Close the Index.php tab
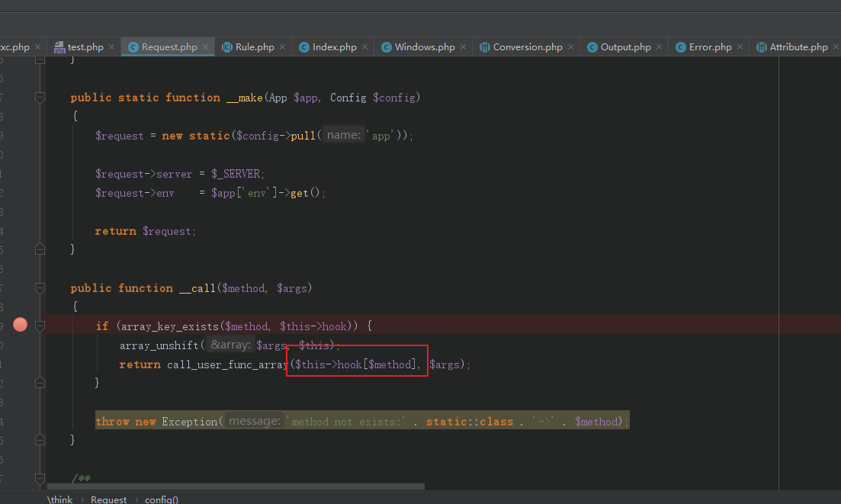The width and height of the screenshot is (841, 504). tap(364, 47)
